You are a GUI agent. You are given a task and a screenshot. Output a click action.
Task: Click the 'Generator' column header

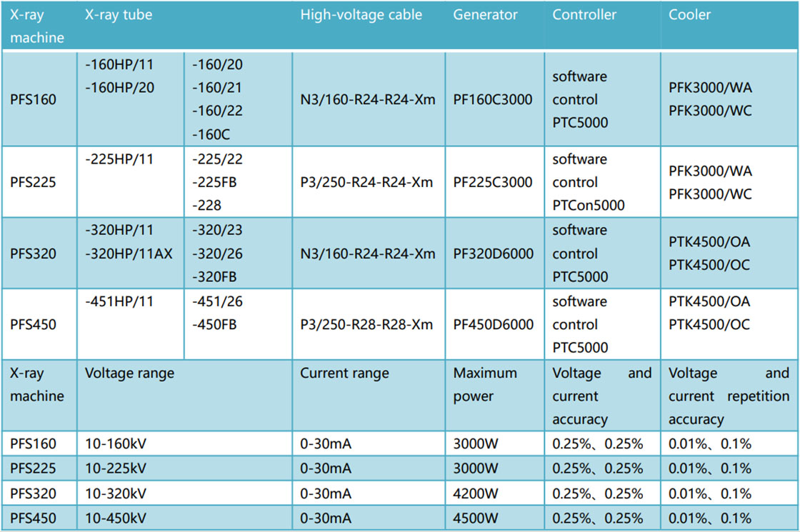(485, 15)
